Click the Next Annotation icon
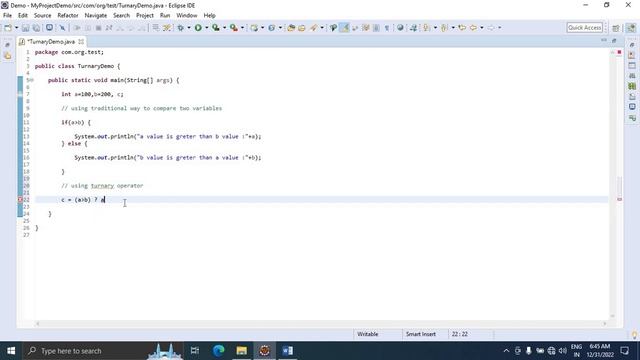 point(427,28)
